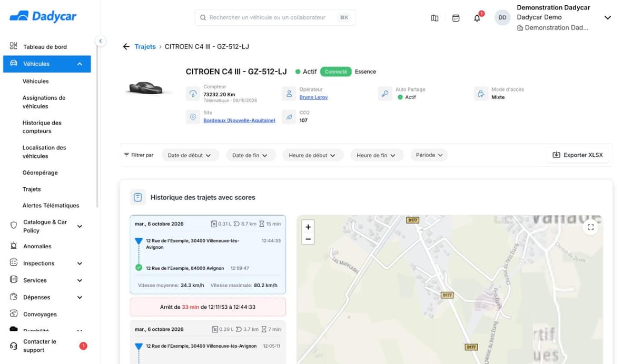Screen dimensions: 632x364
Task: Click the Mode d'accès icon
Action: 481,94
